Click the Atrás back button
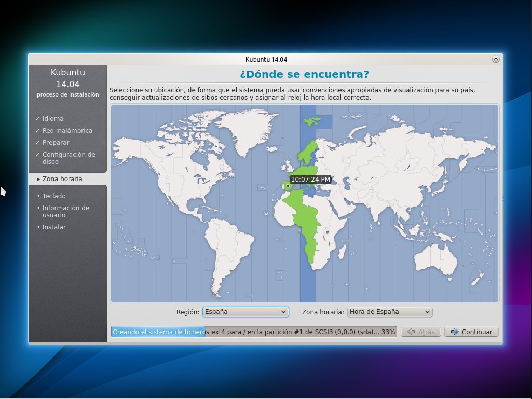This screenshot has height=399, width=532. click(x=421, y=332)
